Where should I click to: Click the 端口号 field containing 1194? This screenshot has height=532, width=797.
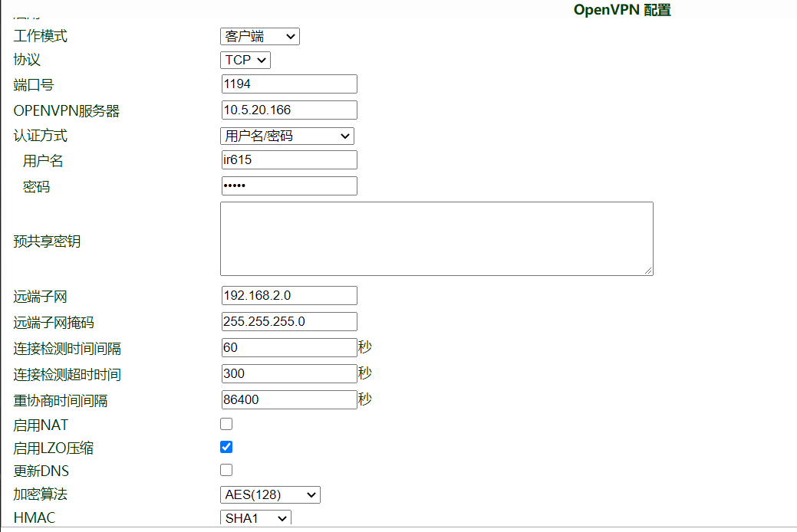tap(288, 84)
